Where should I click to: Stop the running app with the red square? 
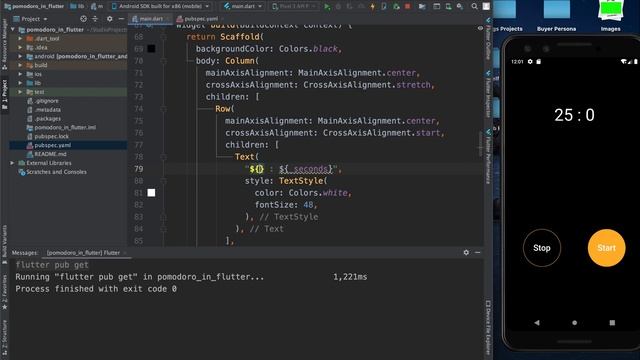407,7
